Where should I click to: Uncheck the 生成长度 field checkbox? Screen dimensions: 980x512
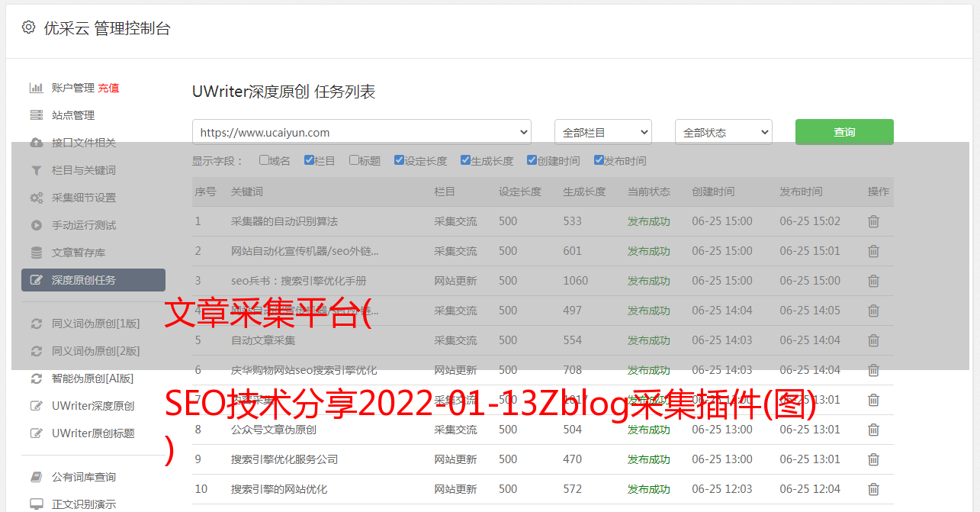point(465,160)
